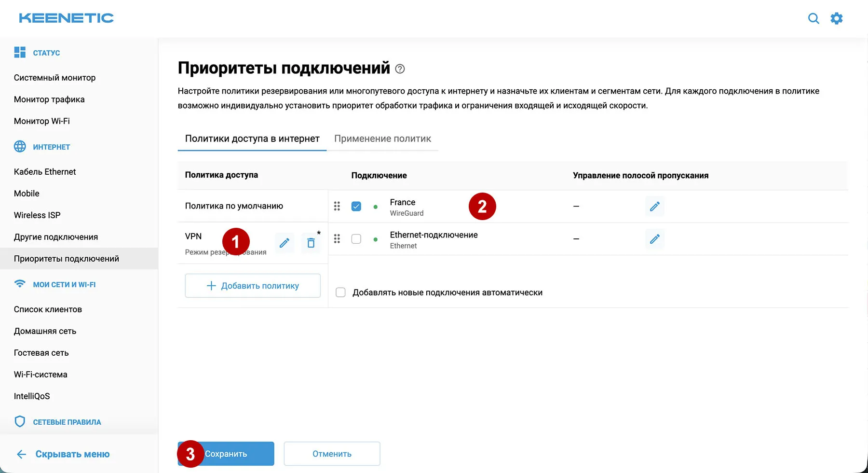This screenshot has height=473, width=868.
Task: Delete the VPN policy using the trash icon
Action: click(311, 243)
